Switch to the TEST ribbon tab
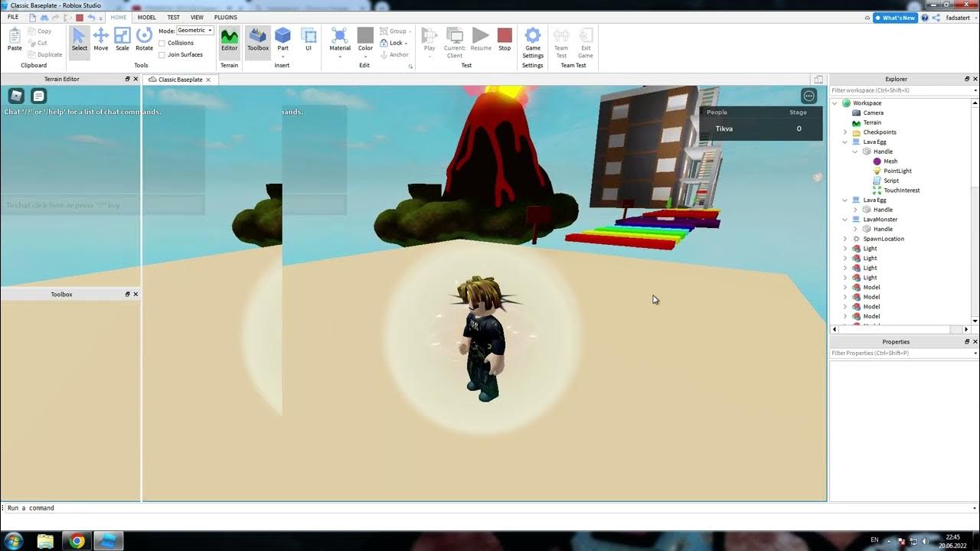The height and width of the screenshot is (551, 980). coord(174,17)
